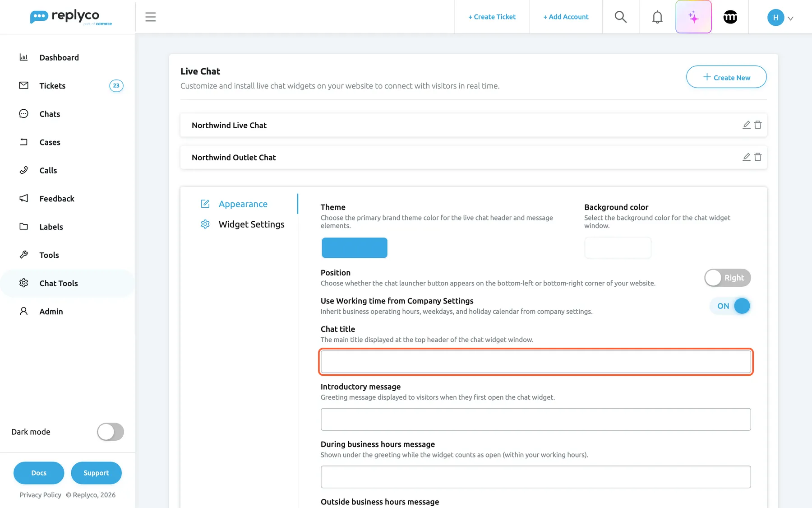The height and width of the screenshot is (508, 812).
Task: Delete Northwind Live Chat with trash icon
Action: pos(758,125)
